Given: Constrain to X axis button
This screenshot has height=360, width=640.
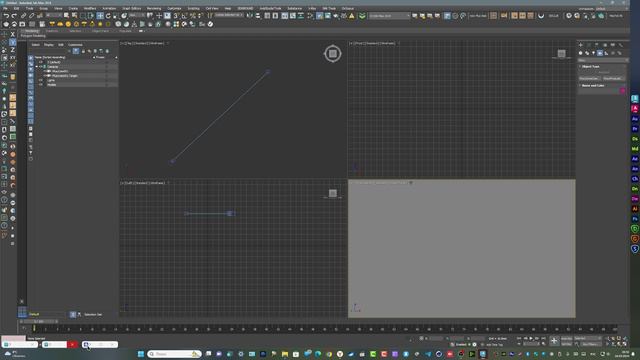Looking at the screenshot, I should tap(13, 34).
